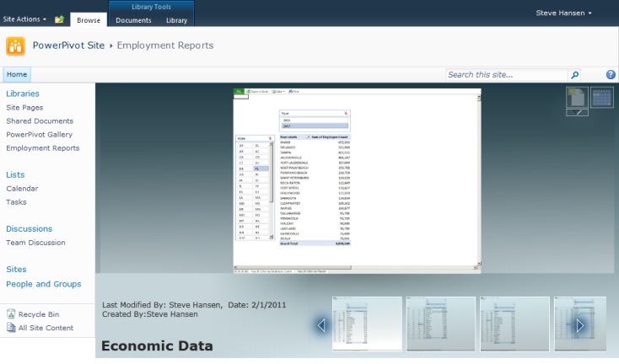Image resolution: width=619 pixels, height=364 pixels.
Task: Open Team Discussion board
Action: click(35, 242)
